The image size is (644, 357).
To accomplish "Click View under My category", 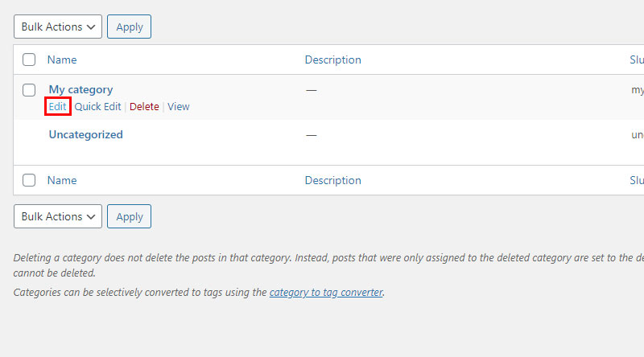I will point(178,107).
